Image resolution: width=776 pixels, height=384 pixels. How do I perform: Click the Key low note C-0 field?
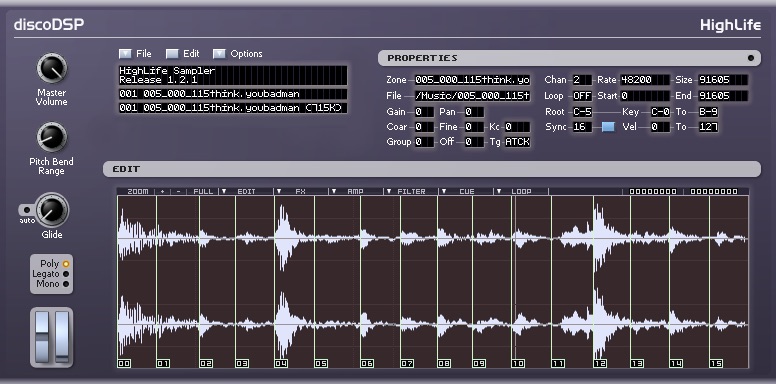coord(660,112)
